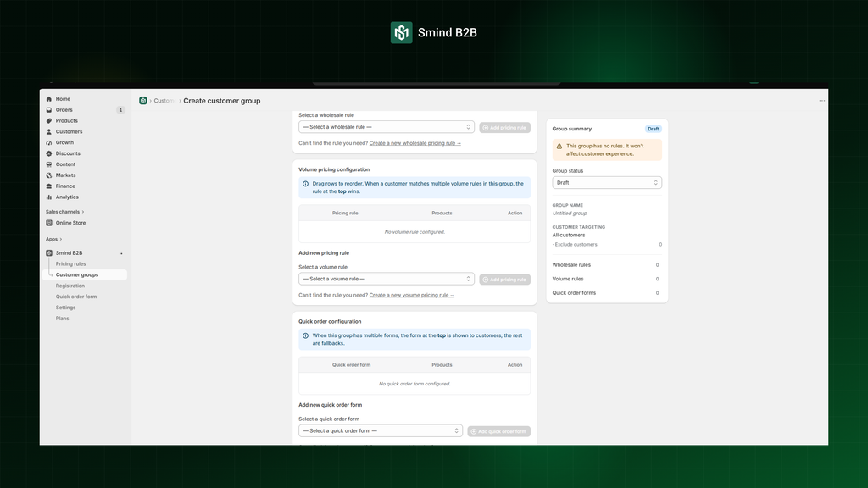Click the Quick order form column header
This screenshot has width=868, height=488.
(352, 365)
